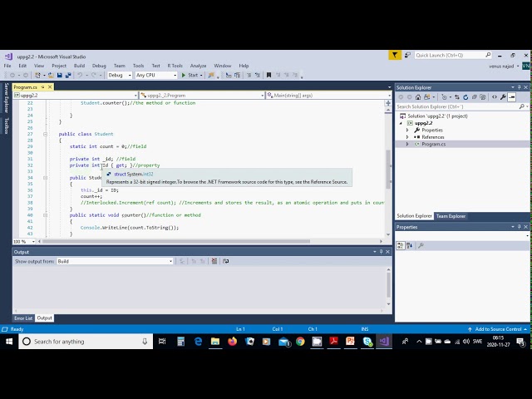Click the Search Solution Explorer field
Image resolution: width=532 pixels, height=399 pixels.
coord(462,106)
